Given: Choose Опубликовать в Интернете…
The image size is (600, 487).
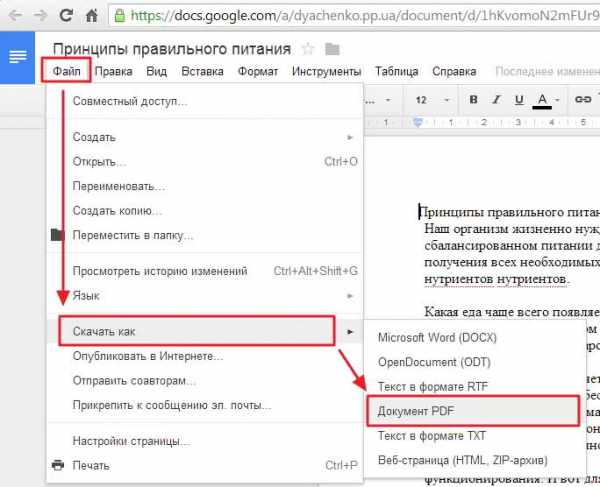Looking at the screenshot, I should (205, 356).
